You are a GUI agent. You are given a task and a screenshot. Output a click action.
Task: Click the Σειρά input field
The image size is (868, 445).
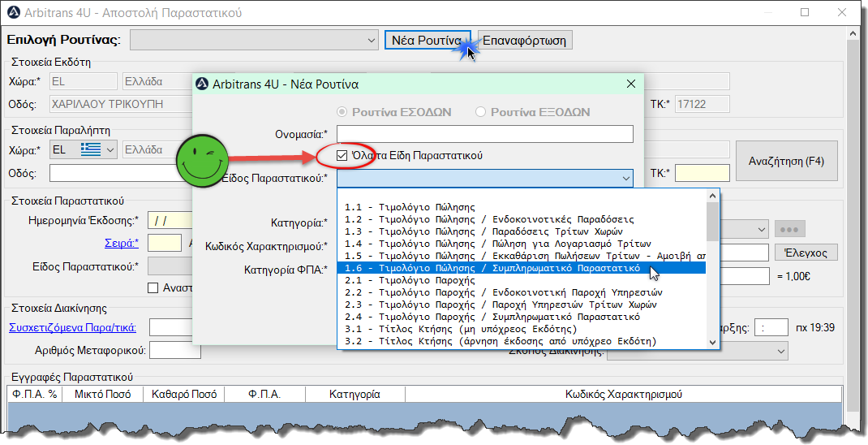[165, 243]
